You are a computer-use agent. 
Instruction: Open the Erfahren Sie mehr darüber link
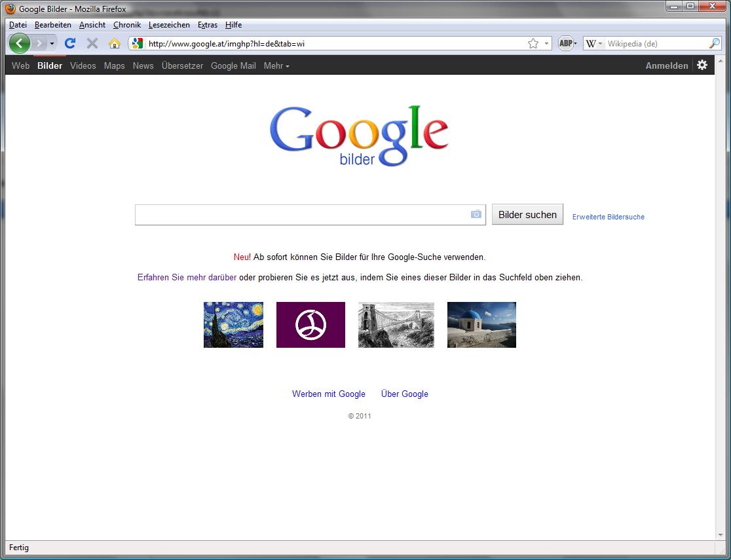pos(187,278)
